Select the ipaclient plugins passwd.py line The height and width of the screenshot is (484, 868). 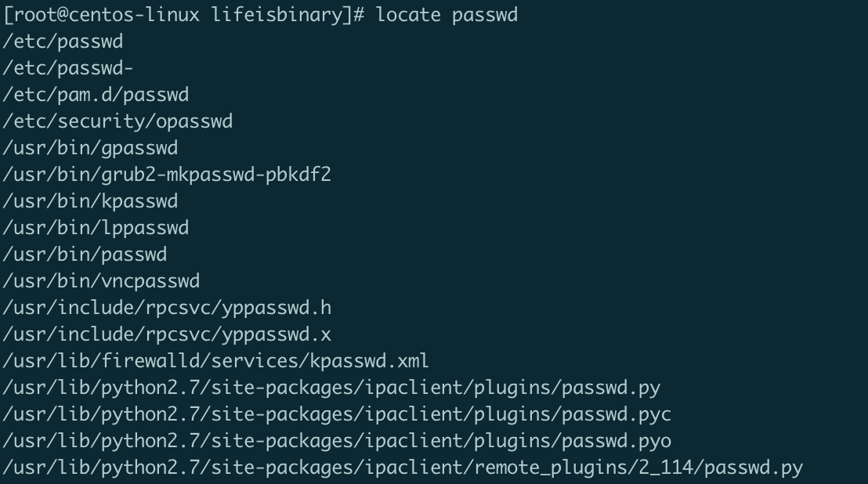pyautogui.click(x=331, y=388)
